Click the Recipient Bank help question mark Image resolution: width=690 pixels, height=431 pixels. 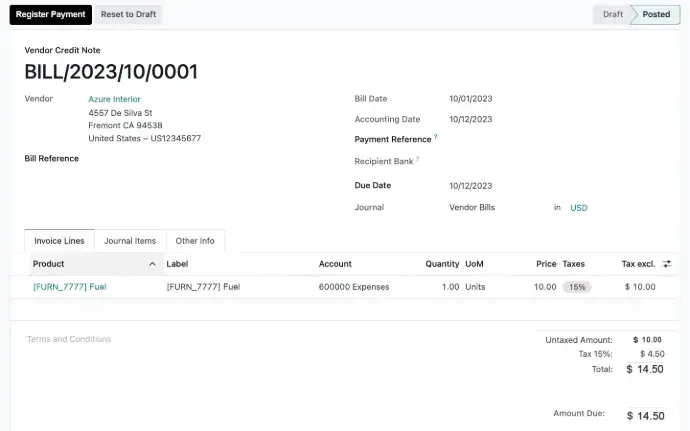coord(418,159)
